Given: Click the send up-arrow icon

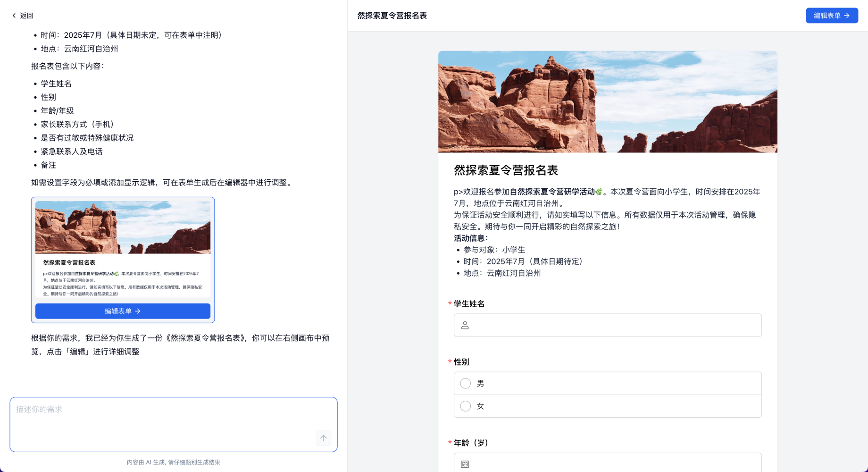Looking at the screenshot, I should click(324, 438).
